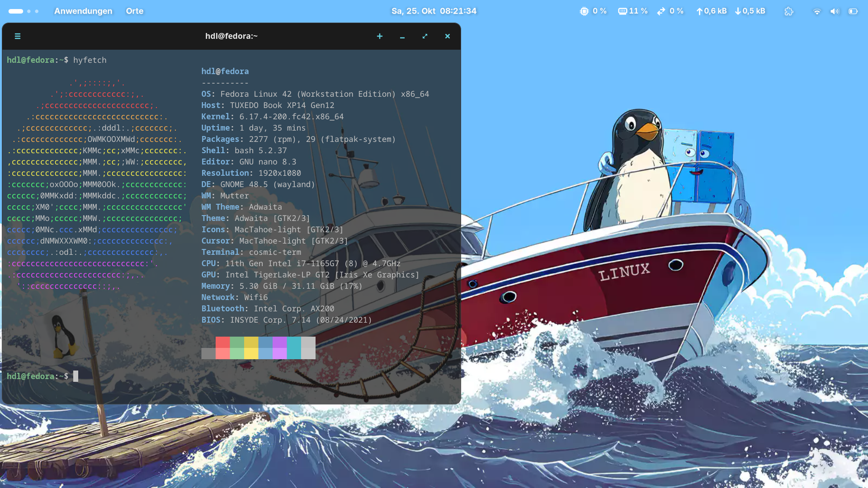Screen dimensions: 868x488
Task: Click the red color block in hyfetch
Action: coord(222,347)
